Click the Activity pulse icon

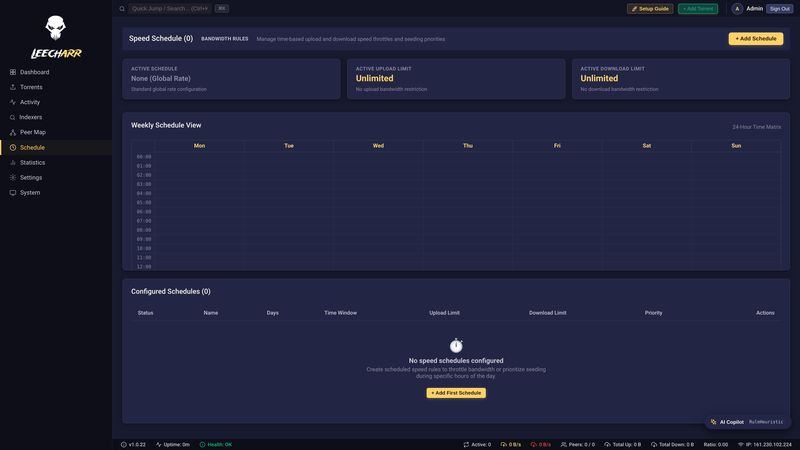click(13, 102)
